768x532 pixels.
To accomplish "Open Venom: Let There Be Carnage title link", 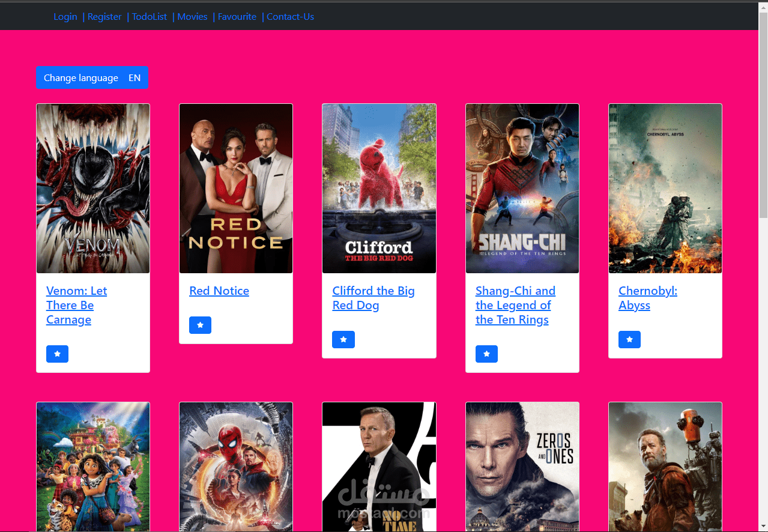I will (76, 305).
